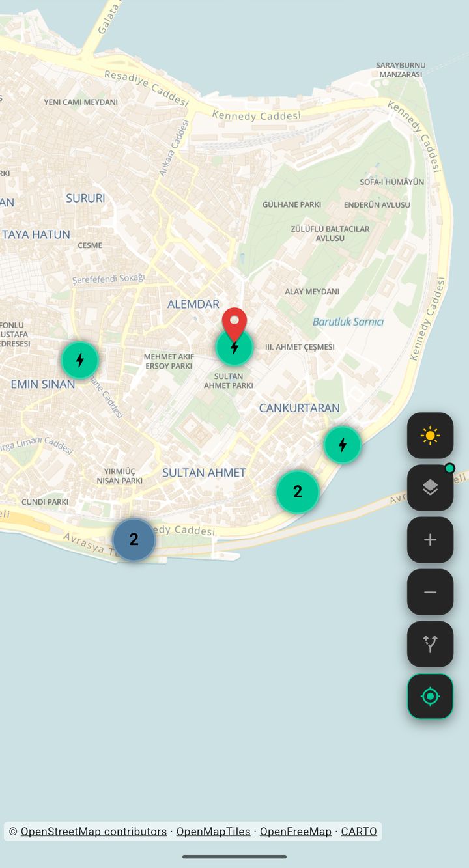This screenshot has width=469, height=868.
Task: Click the CUNDI PARKI label
Action: click(45, 502)
